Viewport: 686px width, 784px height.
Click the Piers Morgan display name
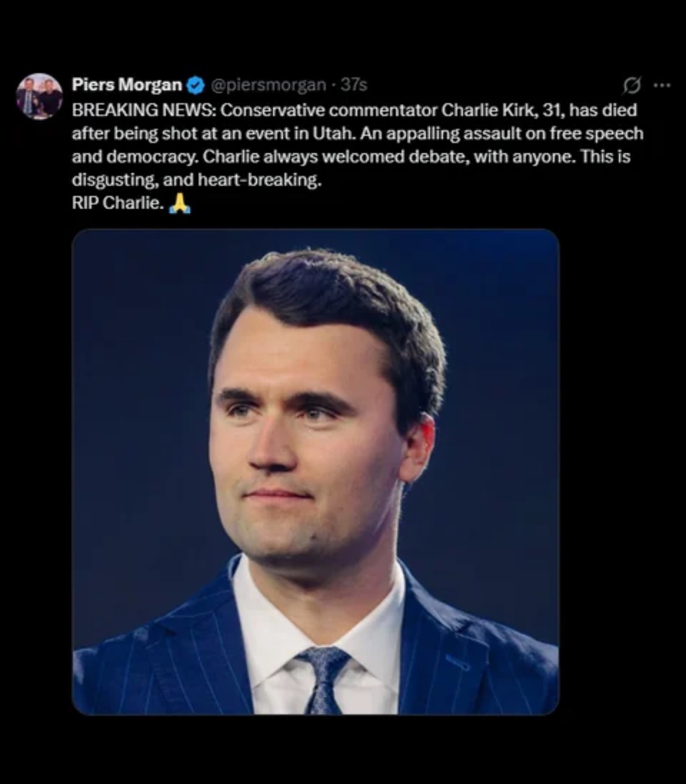[127, 85]
